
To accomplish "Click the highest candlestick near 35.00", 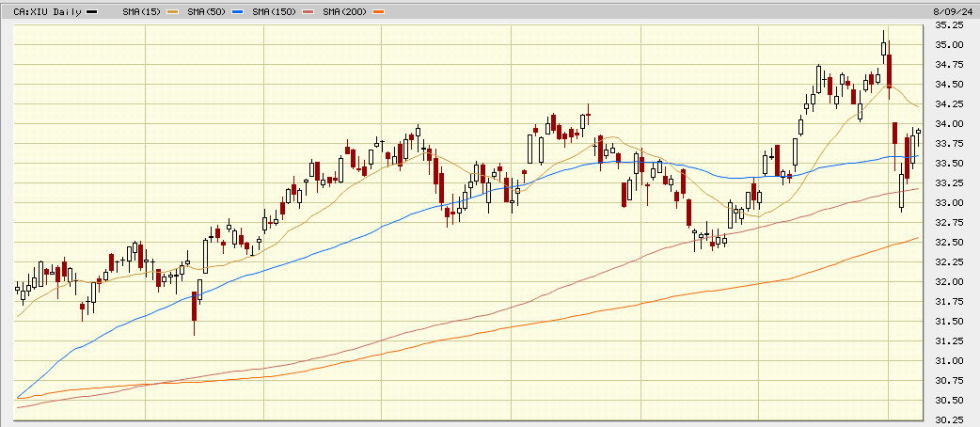I will click(x=884, y=47).
